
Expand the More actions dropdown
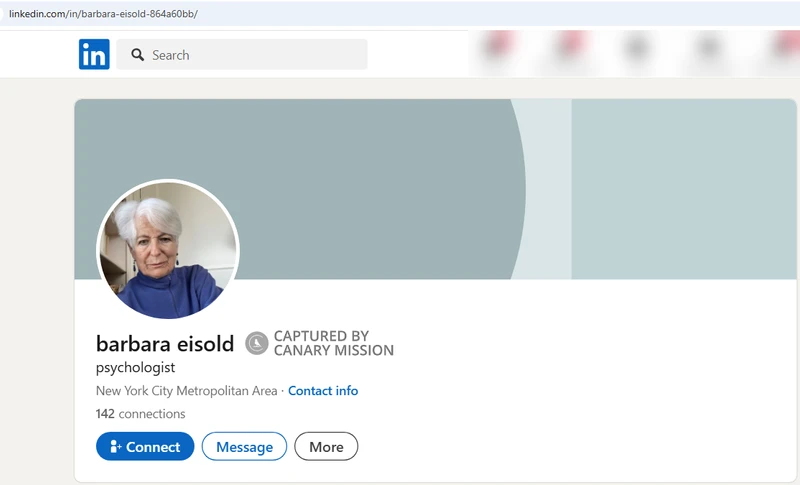click(x=326, y=447)
